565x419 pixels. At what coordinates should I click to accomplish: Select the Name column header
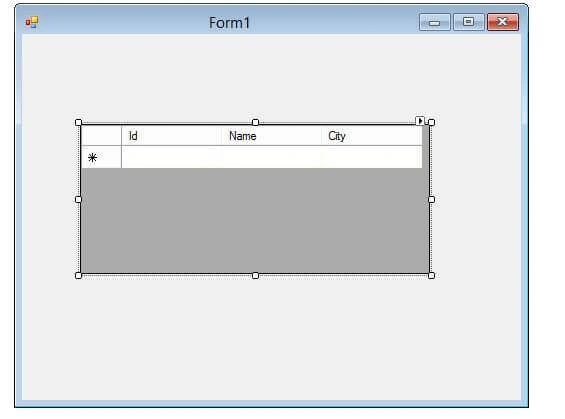[x=272, y=136]
